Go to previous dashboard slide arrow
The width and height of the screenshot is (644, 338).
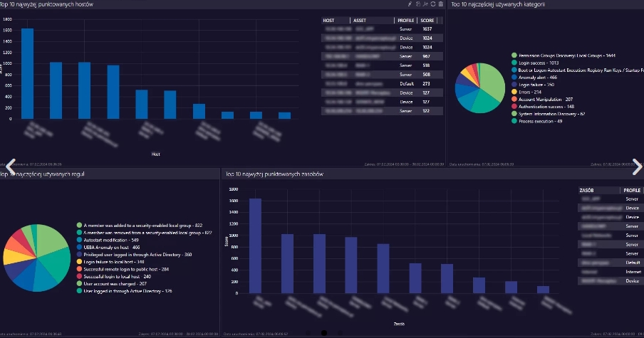click(x=6, y=167)
